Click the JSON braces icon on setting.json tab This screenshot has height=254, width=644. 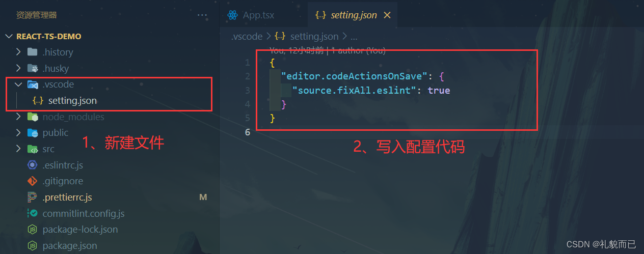(321, 15)
